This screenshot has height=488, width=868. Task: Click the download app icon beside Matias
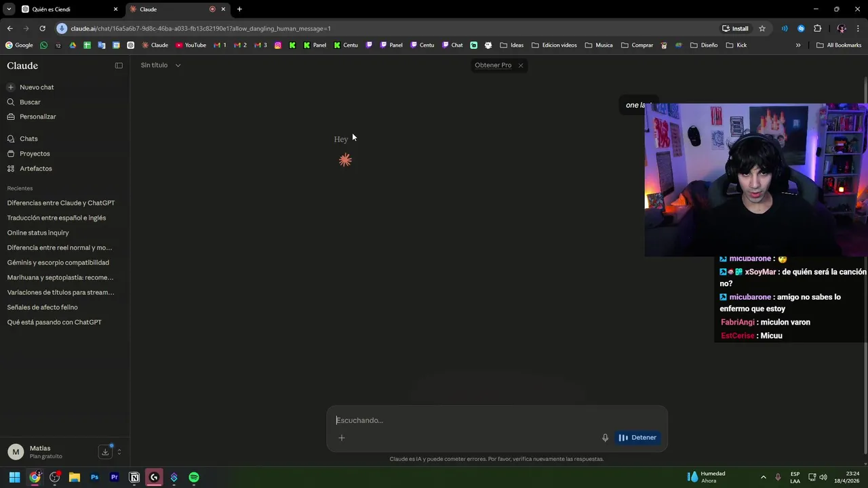pyautogui.click(x=105, y=451)
